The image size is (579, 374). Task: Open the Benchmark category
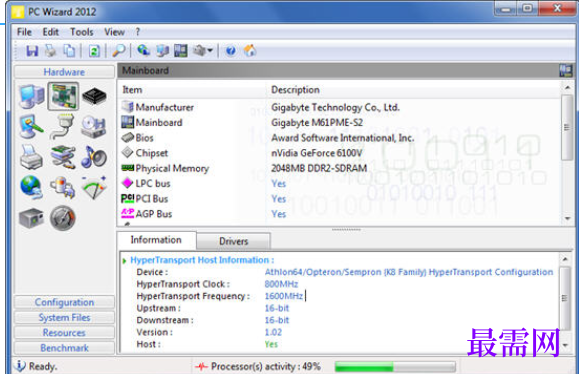tap(64, 348)
